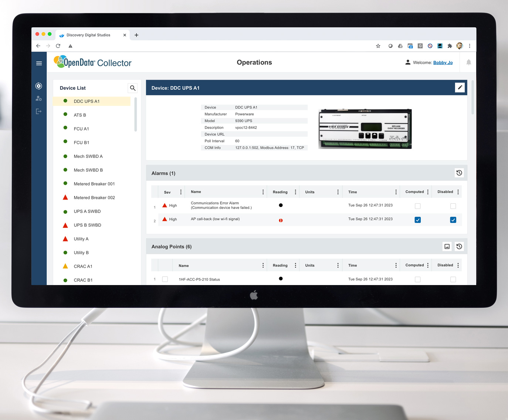This screenshot has height=420, width=508.
Task: Uncheck Computed for AP call-back alarm
Action: coord(417,220)
